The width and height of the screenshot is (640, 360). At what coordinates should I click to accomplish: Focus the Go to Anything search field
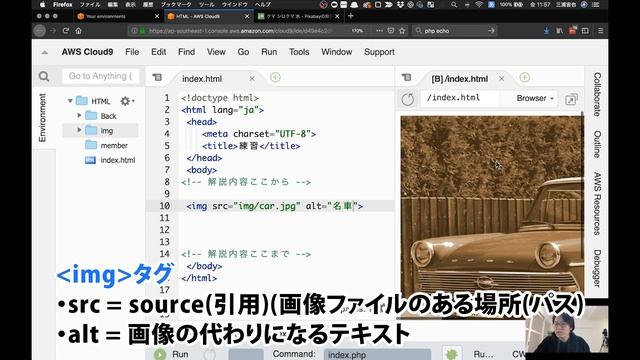(100, 76)
